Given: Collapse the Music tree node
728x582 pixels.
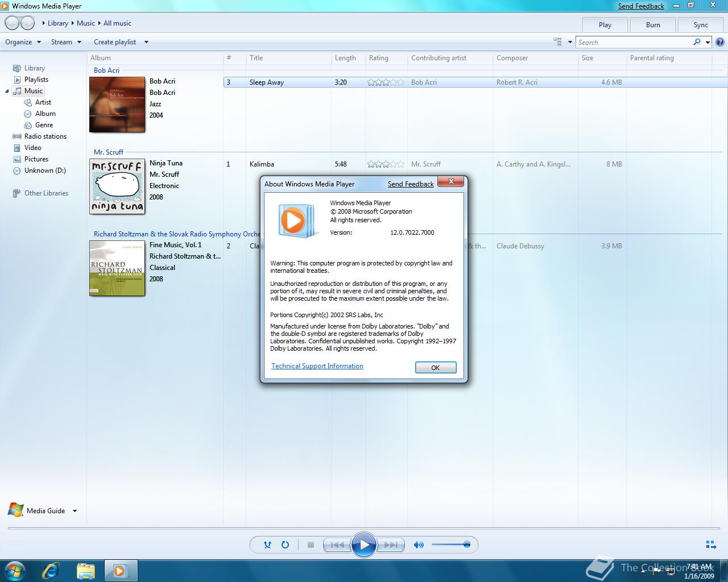Looking at the screenshot, I should pyautogui.click(x=7, y=91).
